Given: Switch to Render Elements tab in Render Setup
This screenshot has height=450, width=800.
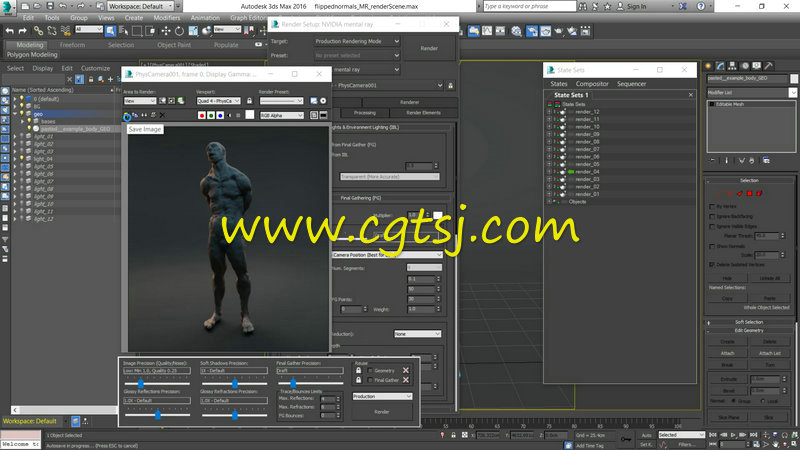Looking at the screenshot, I should pos(423,113).
